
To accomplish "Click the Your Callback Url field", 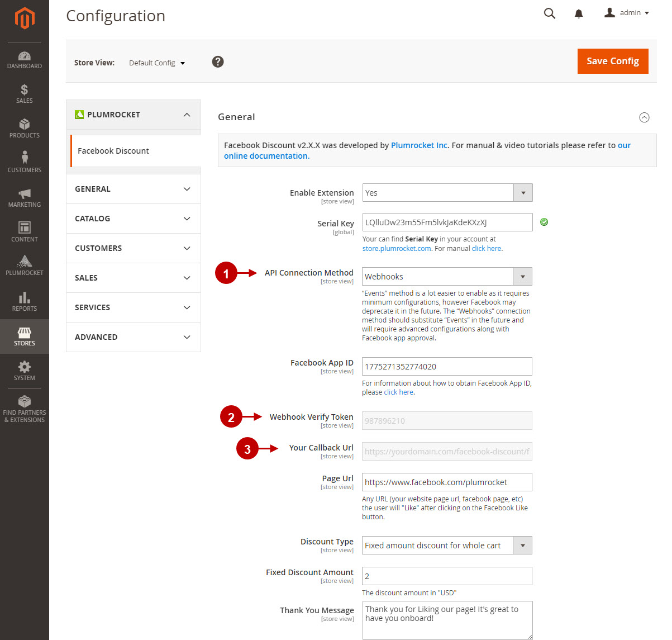I will (447, 452).
